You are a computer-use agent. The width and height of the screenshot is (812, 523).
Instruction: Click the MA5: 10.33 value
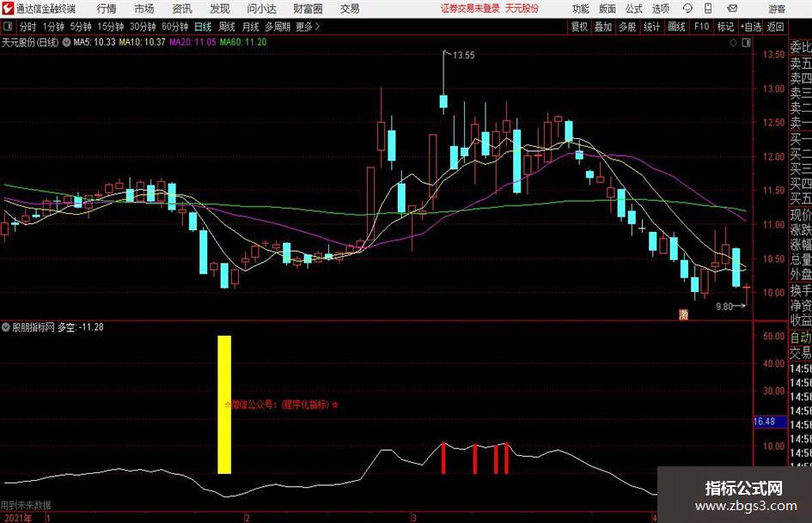tap(95, 42)
